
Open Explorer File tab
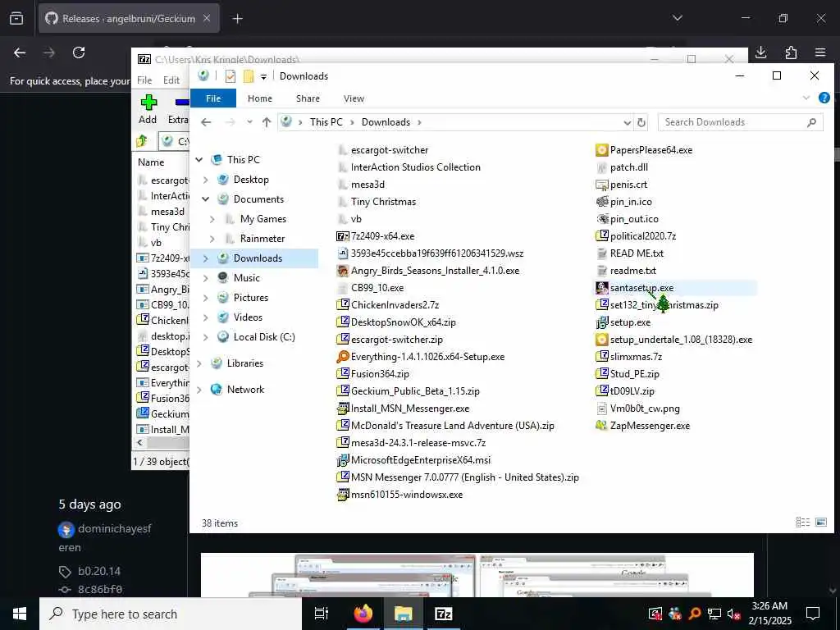tap(213, 98)
